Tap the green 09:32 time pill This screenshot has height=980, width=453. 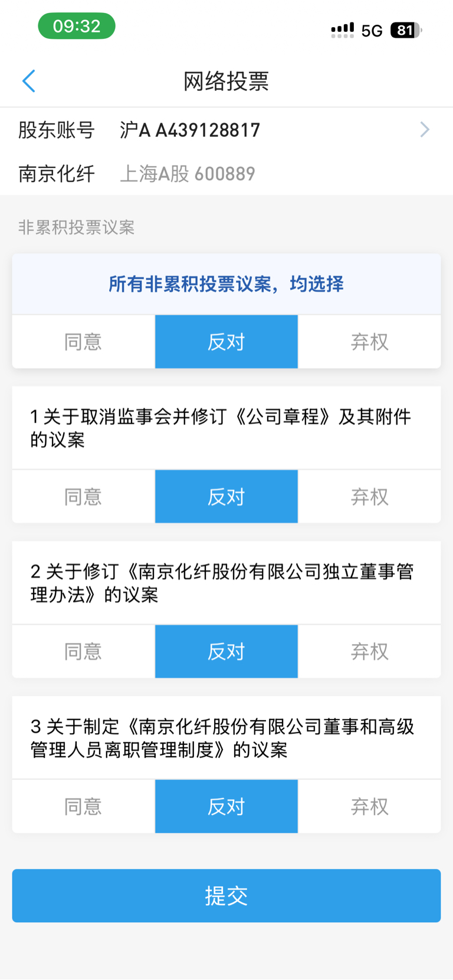tap(77, 26)
